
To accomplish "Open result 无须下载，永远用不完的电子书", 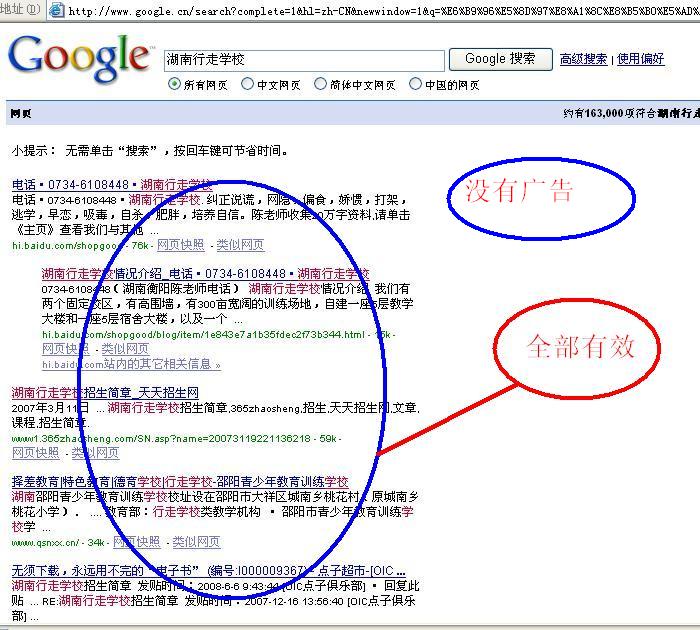I will coord(208,570).
